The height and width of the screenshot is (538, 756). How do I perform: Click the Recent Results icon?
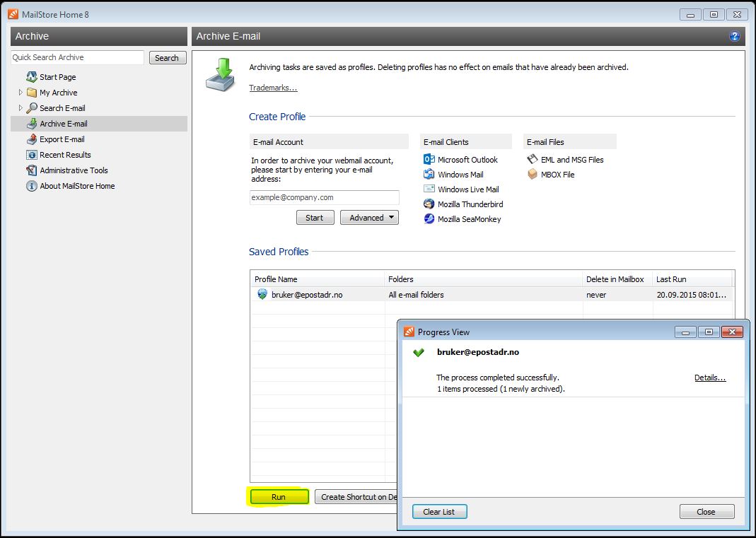coord(32,155)
